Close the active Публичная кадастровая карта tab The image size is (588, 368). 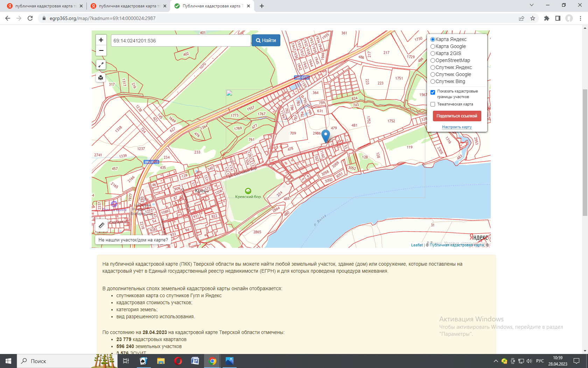[248, 6]
